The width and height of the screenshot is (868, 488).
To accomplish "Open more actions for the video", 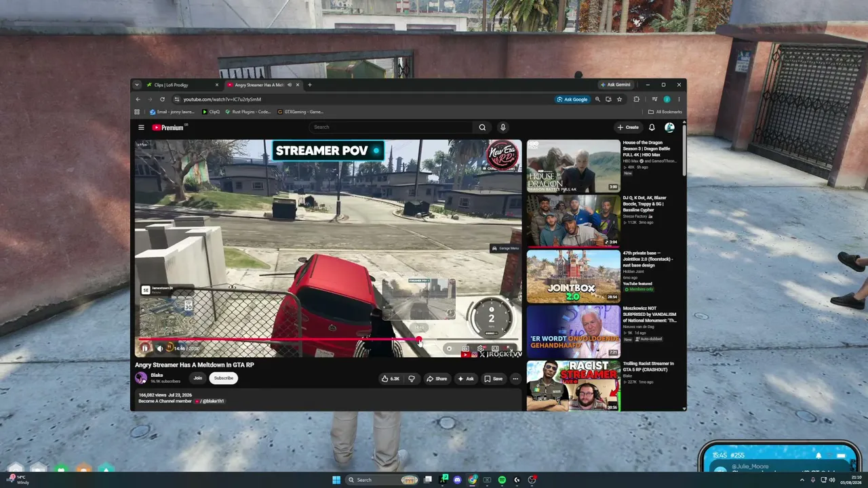I will [515, 379].
